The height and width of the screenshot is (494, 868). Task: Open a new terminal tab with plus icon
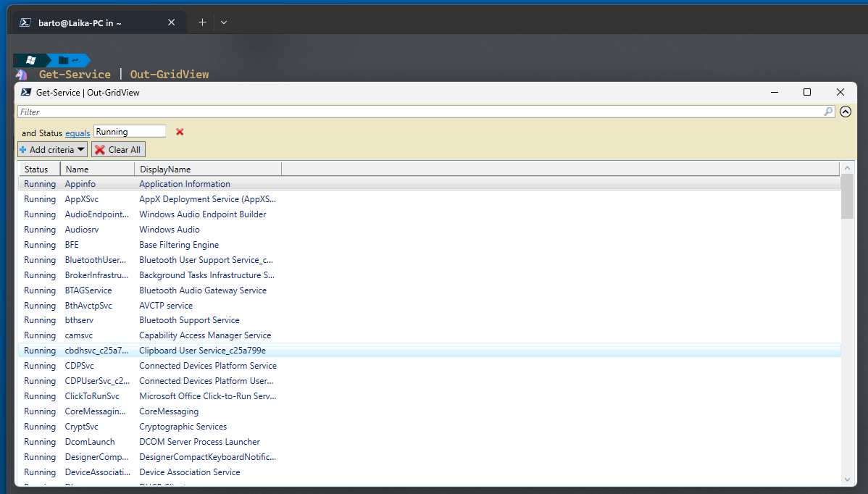[x=202, y=22]
